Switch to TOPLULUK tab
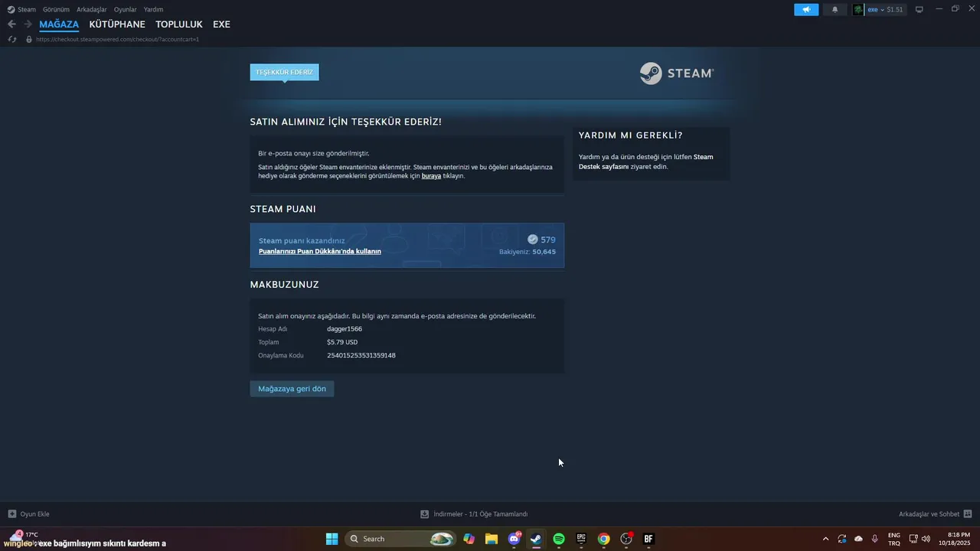The width and height of the screenshot is (980, 551). click(x=179, y=24)
